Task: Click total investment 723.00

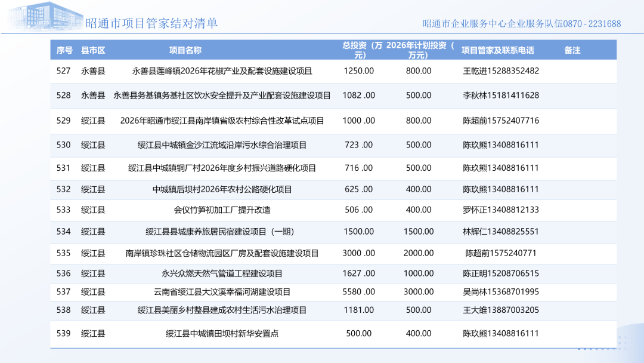Action: [x=359, y=145]
